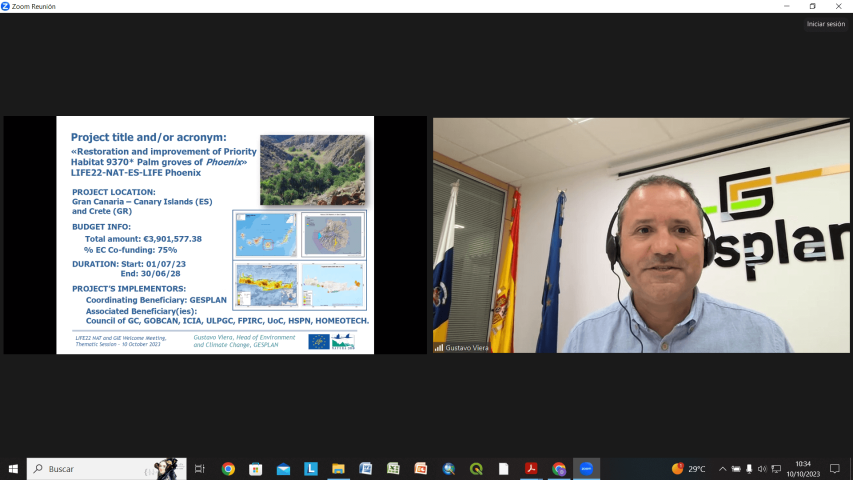Click the Canary Islands map on slide
Viewport: 853px width, 480px height.
click(265, 235)
